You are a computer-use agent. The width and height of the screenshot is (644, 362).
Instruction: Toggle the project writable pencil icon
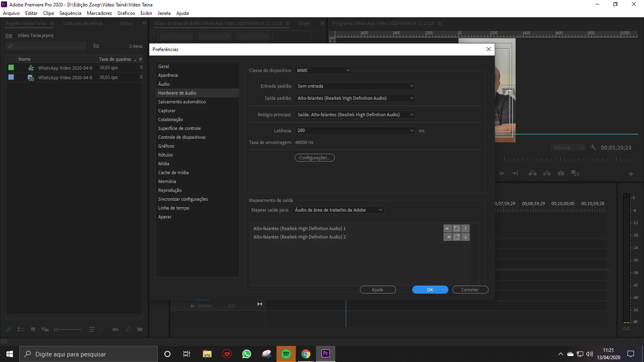(x=9, y=329)
